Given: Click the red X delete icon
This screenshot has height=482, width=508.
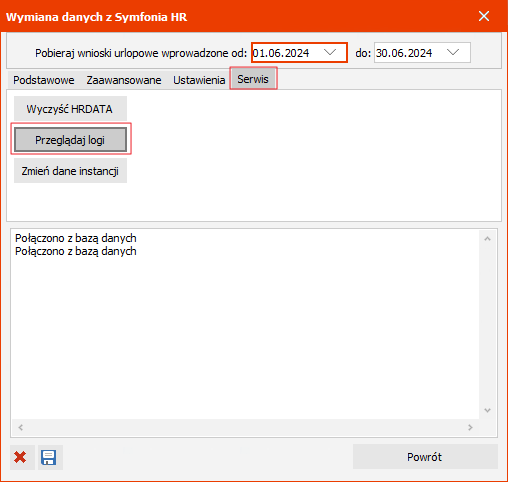Looking at the screenshot, I should click(x=20, y=457).
